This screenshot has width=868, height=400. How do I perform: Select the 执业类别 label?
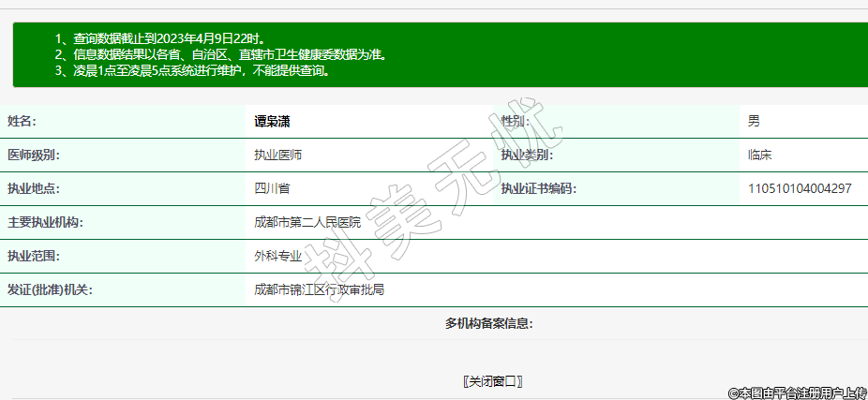[527, 156]
